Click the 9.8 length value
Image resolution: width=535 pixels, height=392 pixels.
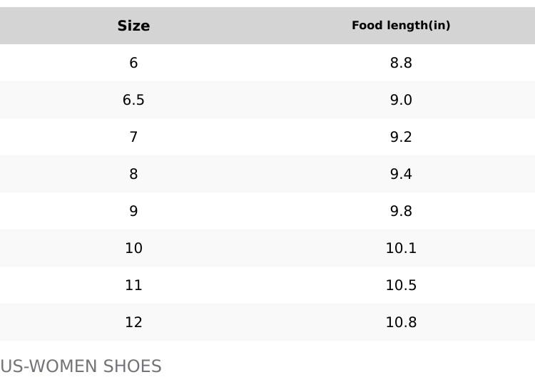401,211
